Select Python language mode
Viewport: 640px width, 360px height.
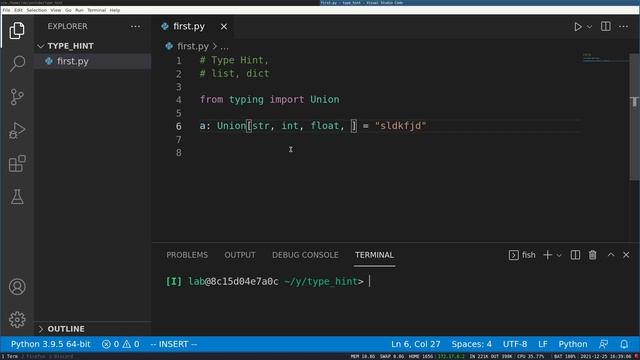[573, 344]
